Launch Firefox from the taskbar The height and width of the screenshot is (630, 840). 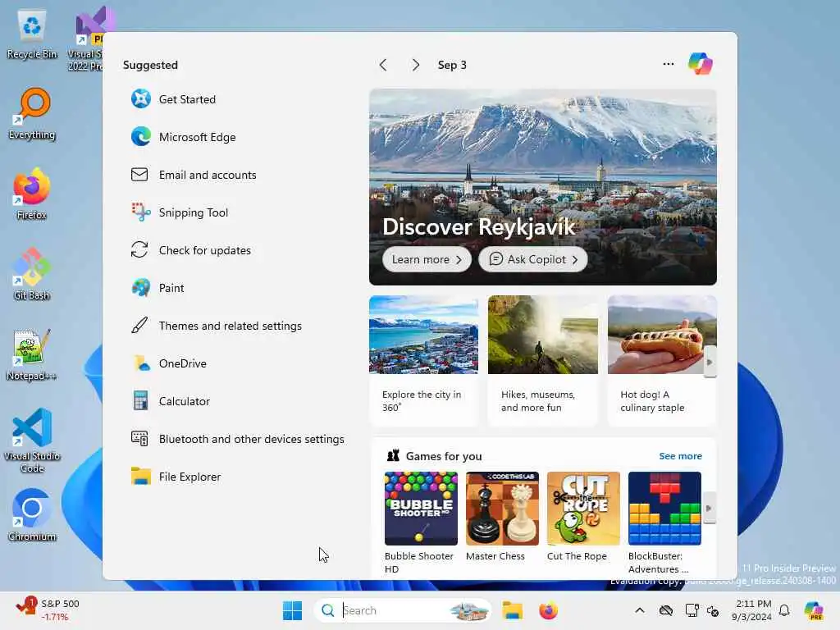pos(548,610)
